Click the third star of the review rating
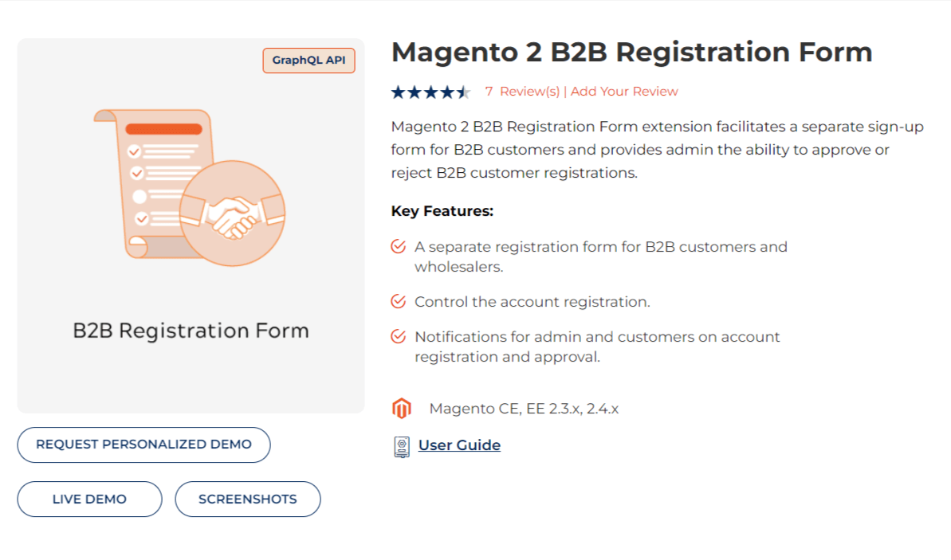 click(x=431, y=91)
